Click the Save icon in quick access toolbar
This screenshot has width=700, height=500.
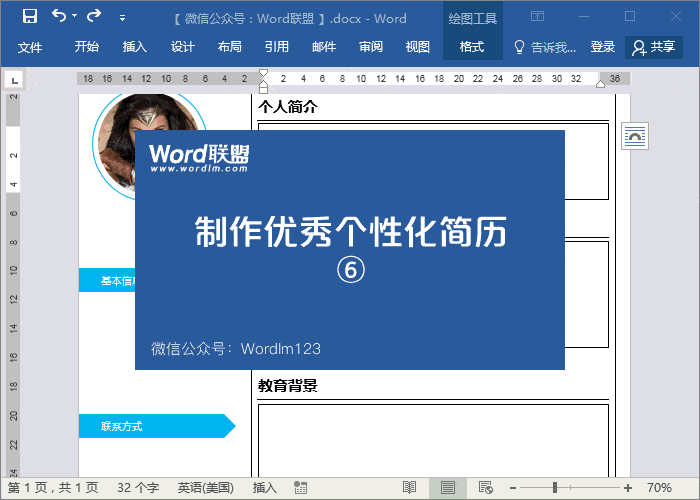click(30, 17)
